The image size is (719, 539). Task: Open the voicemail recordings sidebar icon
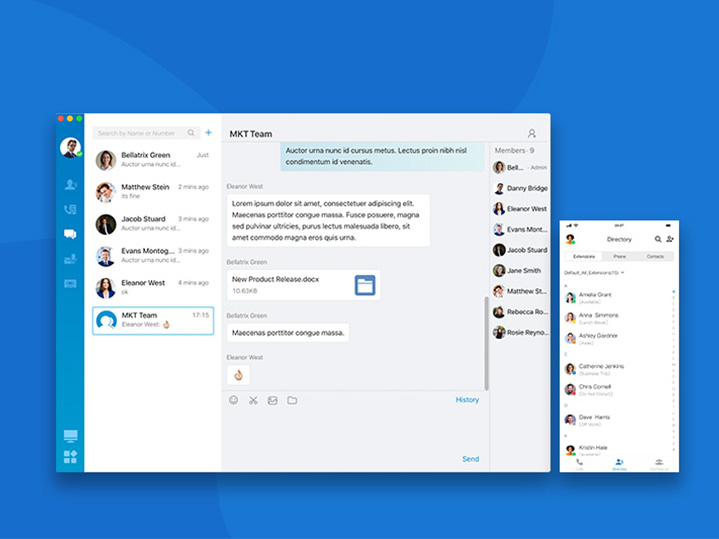70,259
